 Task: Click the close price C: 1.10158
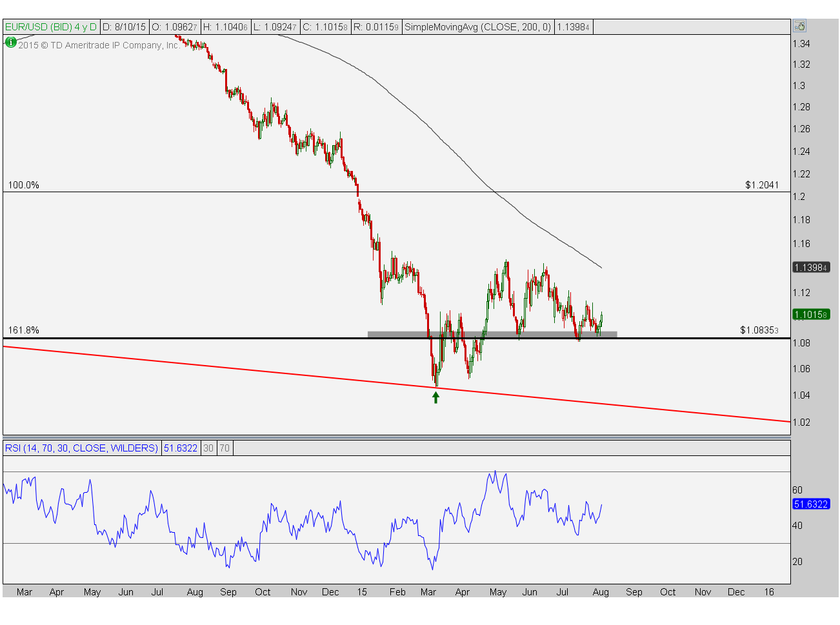coord(325,27)
